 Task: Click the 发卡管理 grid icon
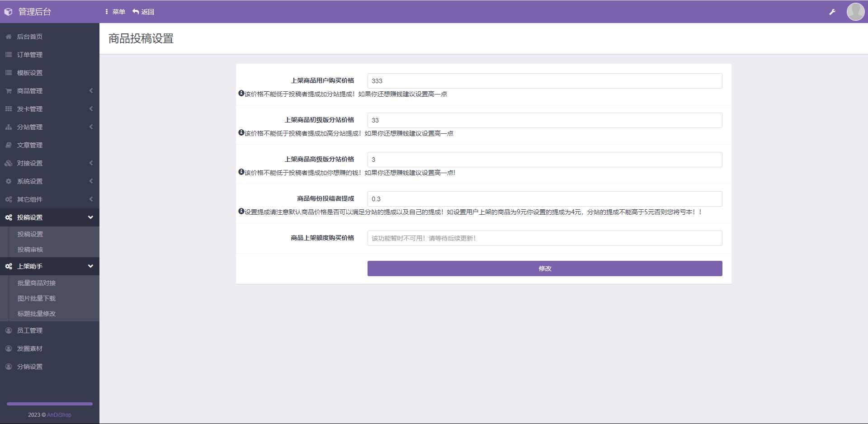point(8,108)
